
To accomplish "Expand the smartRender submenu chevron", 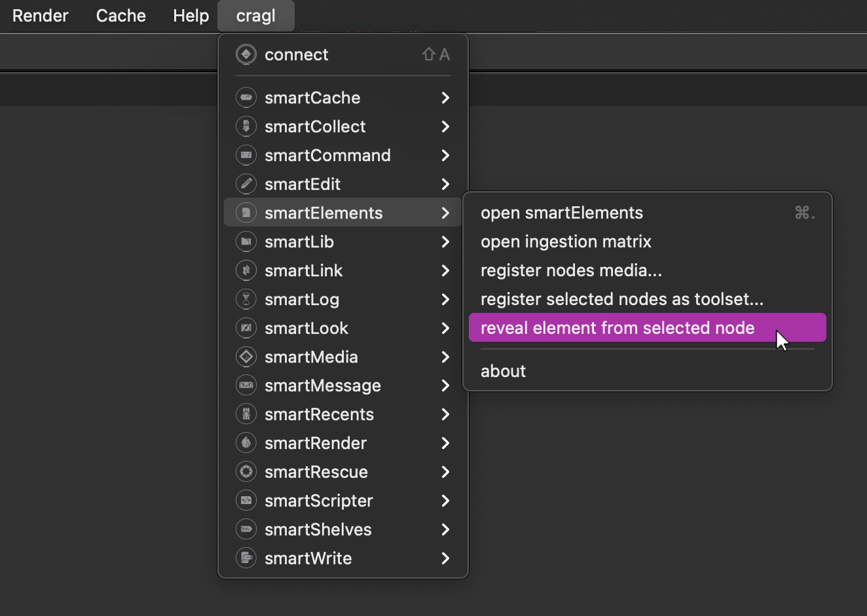I will [x=445, y=443].
